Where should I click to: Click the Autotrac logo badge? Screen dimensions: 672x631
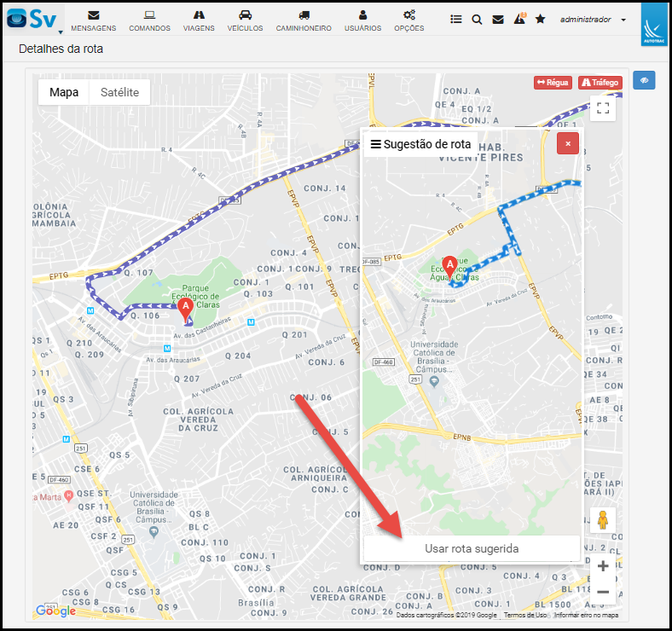653,25
